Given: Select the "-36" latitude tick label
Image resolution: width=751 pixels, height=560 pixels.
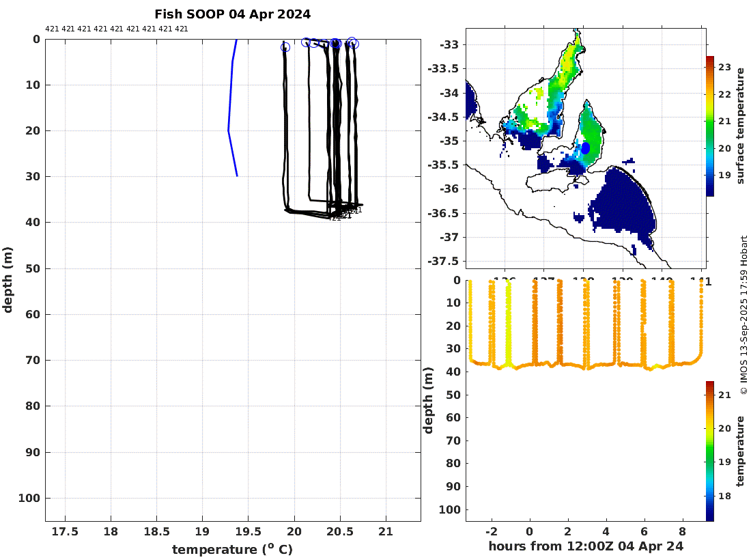Looking at the screenshot, I should click(449, 188).
